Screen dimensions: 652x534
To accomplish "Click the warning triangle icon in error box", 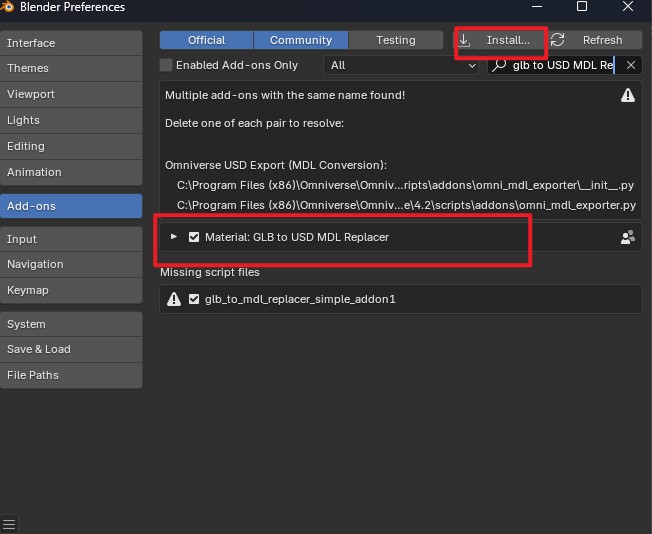I will (627, 95).
